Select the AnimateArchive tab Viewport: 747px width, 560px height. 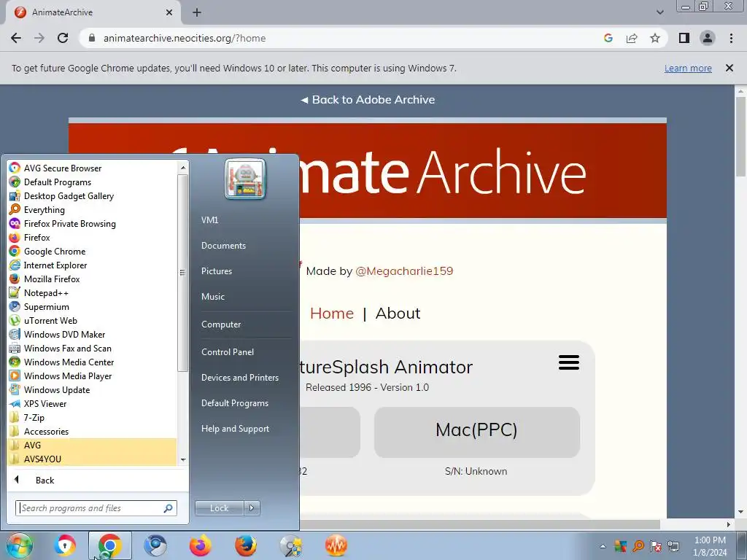93,12
